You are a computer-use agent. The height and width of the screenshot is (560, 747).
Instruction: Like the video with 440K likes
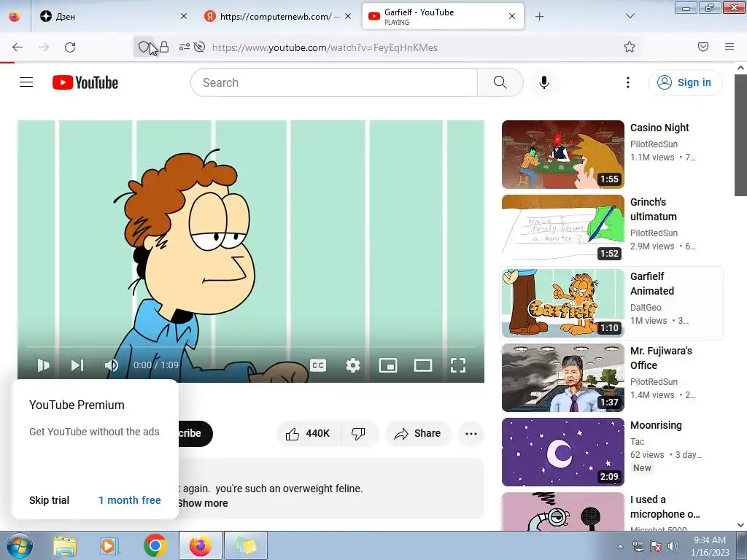coord(309,433)
